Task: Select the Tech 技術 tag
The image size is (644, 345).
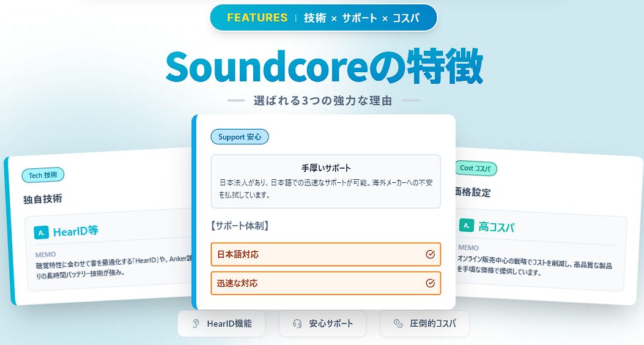Action: (x=43, y=176)
